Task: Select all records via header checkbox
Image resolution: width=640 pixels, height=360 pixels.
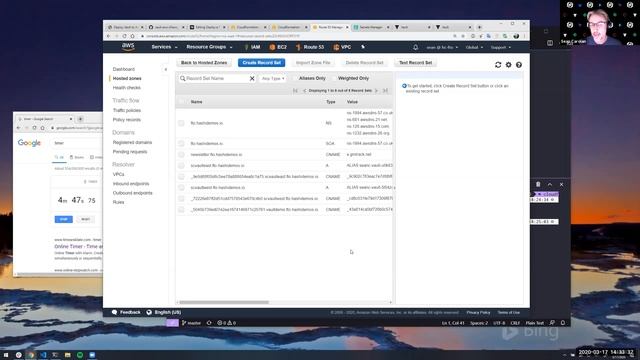Action: pyautogui.click(x=181, y=102)
